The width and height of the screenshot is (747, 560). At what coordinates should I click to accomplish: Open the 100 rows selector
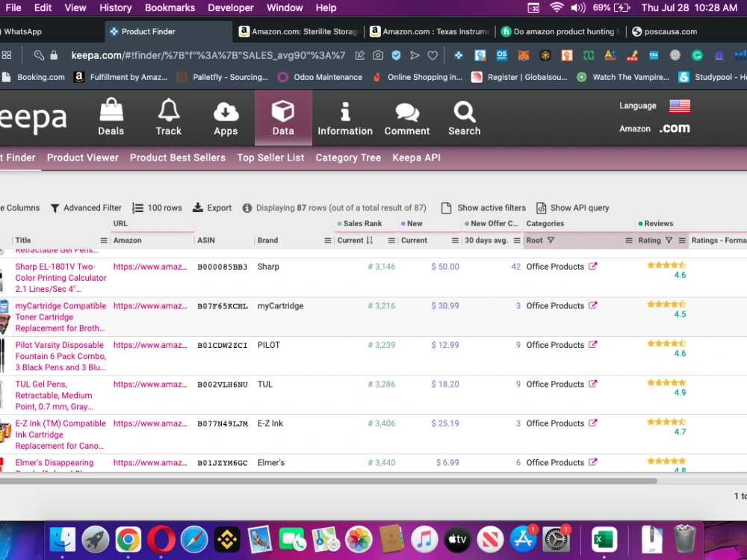point(157,208)
